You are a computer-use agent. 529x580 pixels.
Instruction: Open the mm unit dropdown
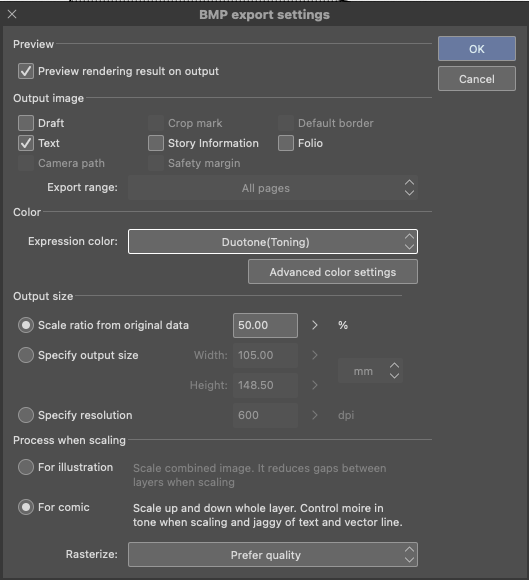pyautogui.click(x=370, y=371)
